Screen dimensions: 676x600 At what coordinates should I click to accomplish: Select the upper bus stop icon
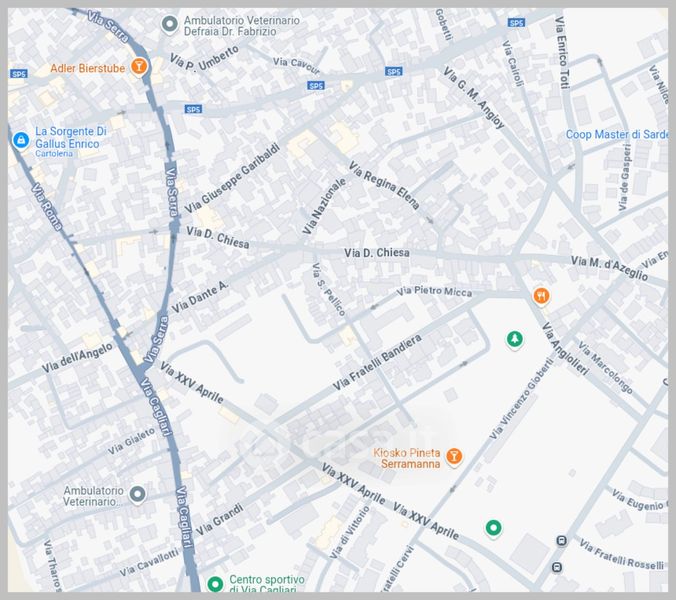coord(561,541)
